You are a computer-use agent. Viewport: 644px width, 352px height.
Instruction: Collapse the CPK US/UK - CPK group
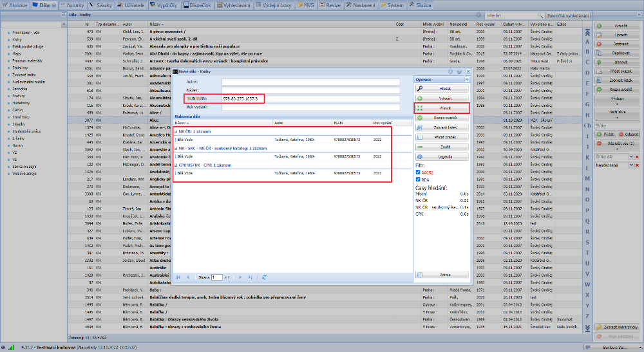[x=176, y=165]
